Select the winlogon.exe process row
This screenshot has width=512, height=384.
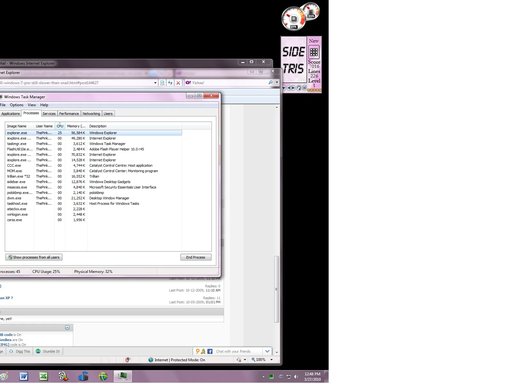[x=94, y=214]
